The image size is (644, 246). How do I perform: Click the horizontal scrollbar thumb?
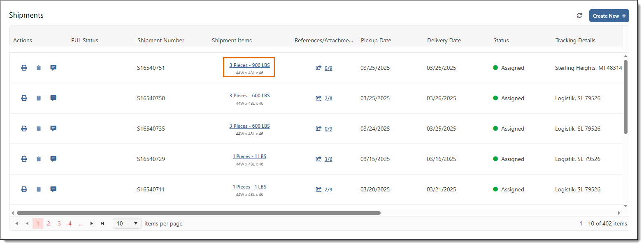pyautogui.click(x=199, y=213)
